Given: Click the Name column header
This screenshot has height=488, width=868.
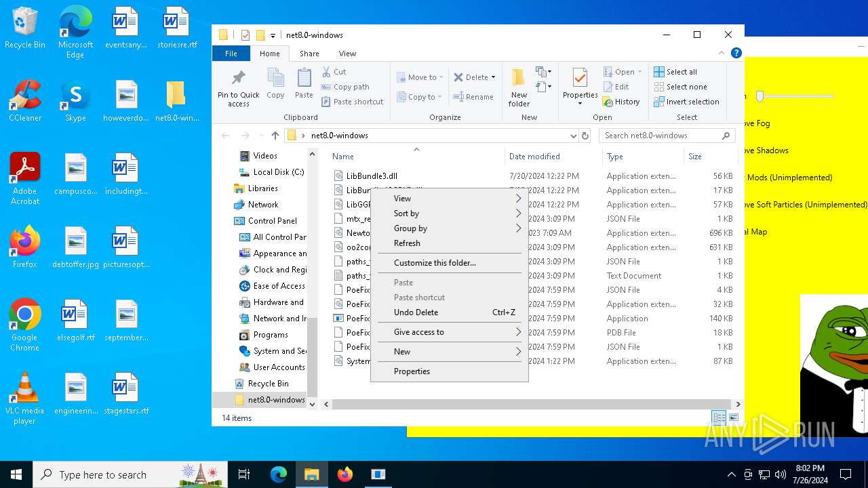Looking at the screenshot, I should coord(416,157).
